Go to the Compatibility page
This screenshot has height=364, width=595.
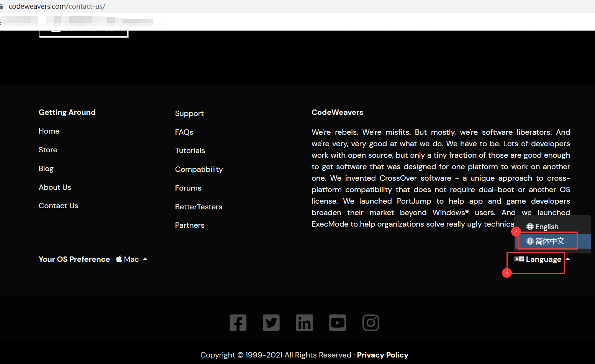point(199,169)
